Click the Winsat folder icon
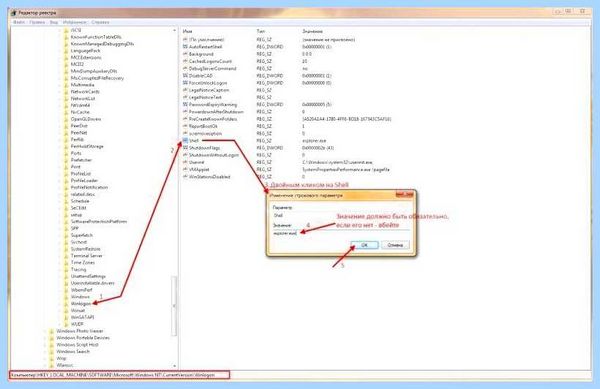 click(66, 311)
